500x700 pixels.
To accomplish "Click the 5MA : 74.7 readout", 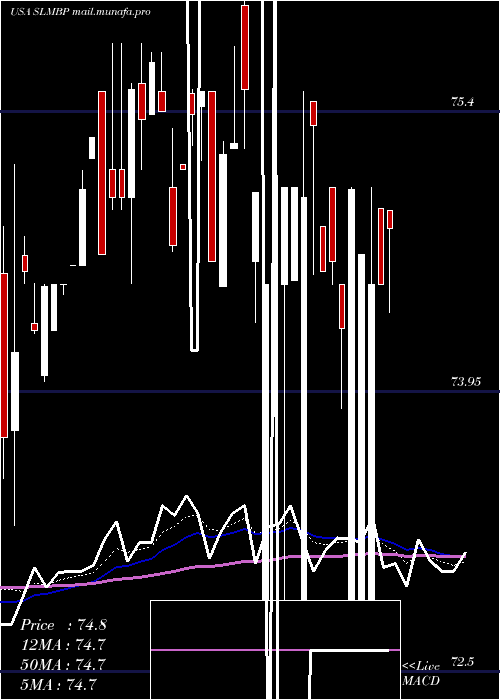I will pos(58,684).
